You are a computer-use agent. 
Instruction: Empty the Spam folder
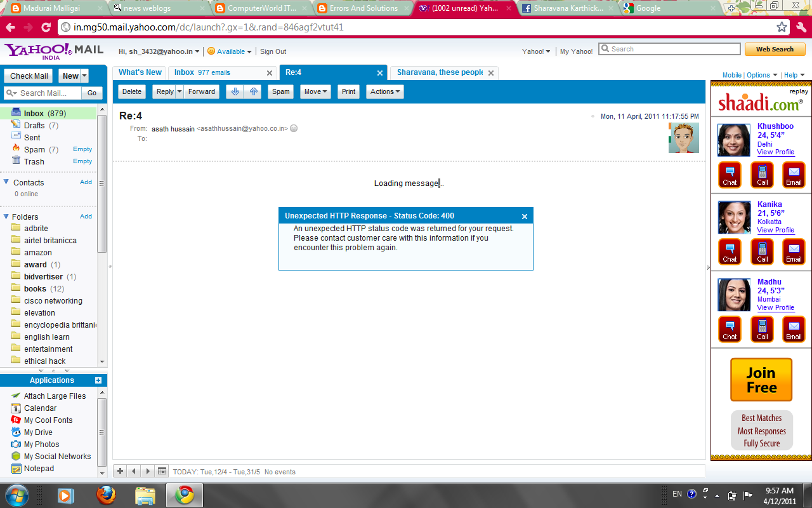pos(82,149)
